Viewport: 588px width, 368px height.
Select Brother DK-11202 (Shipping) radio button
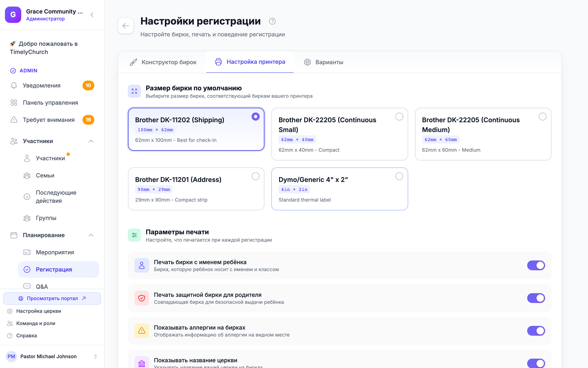point(255,117)
